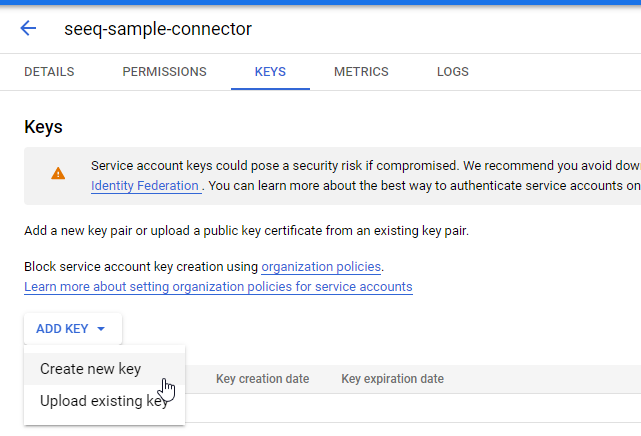Select the KEYS tab

(x=270, y=72)
